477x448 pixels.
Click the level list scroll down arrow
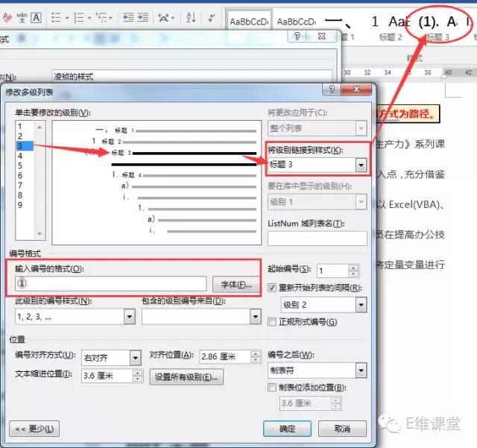pyautogui.click(x=40, y=234)
